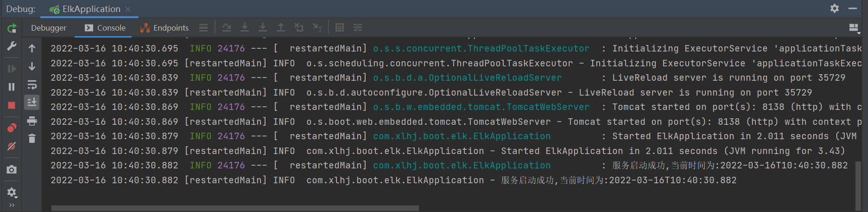Clear all console output with the trash icon

(x=32, y=138)
